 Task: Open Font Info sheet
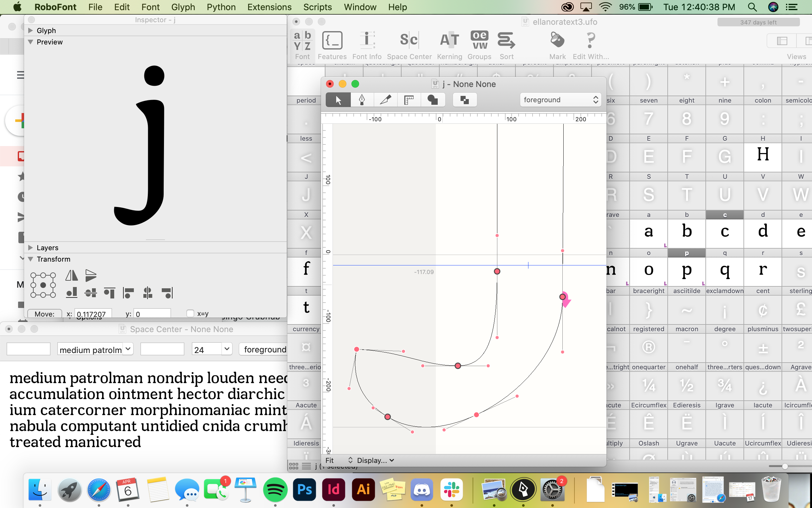(x=367, y=45)
